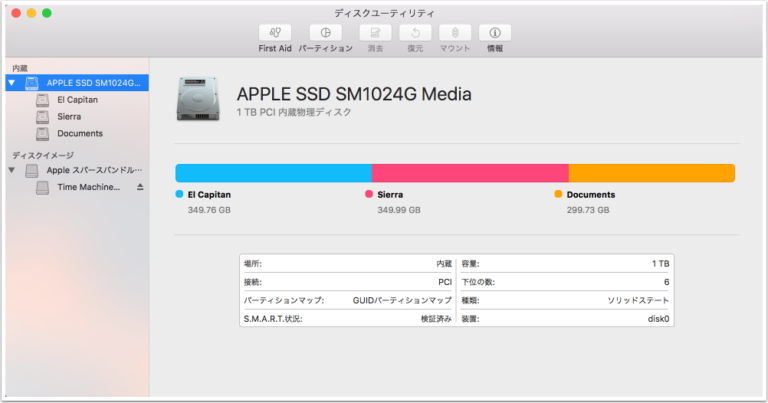The width and height of the screenshot is (768, 403).
Task: Run First Aid from the toolbar
Action: tap(275, 33)
